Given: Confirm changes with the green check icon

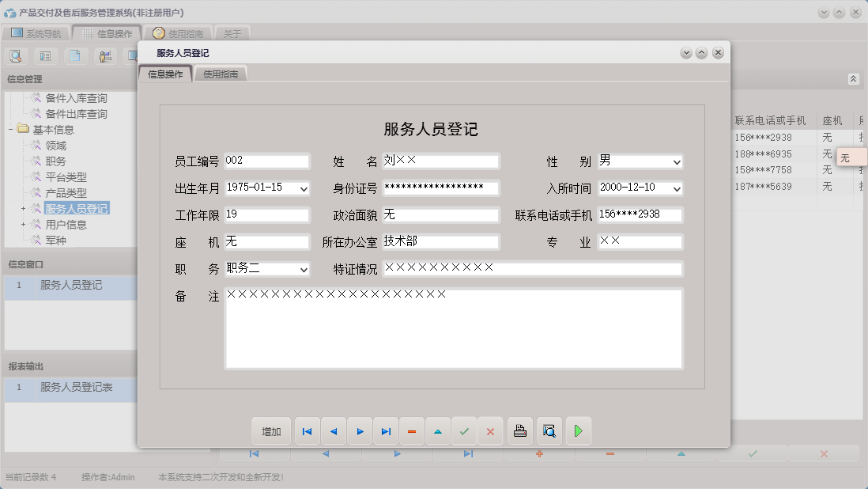Looking at the screenshot, I should pos(465,430).
